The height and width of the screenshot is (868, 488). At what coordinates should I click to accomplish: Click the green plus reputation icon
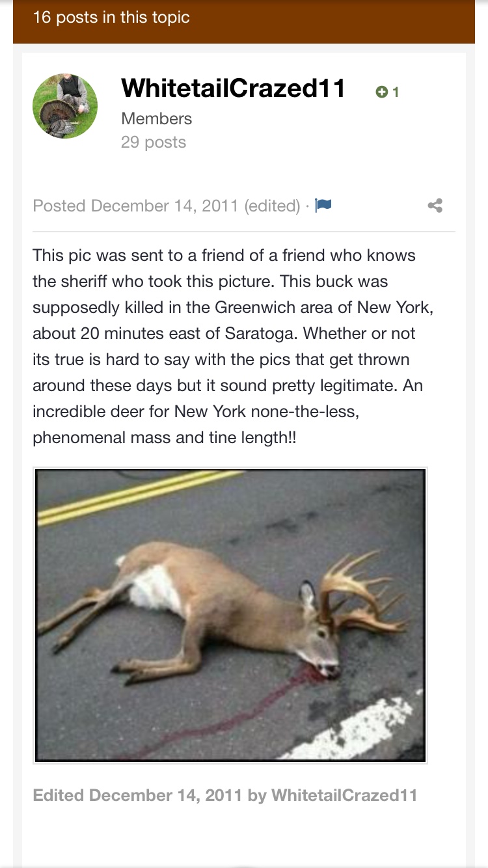pos(382,92)
